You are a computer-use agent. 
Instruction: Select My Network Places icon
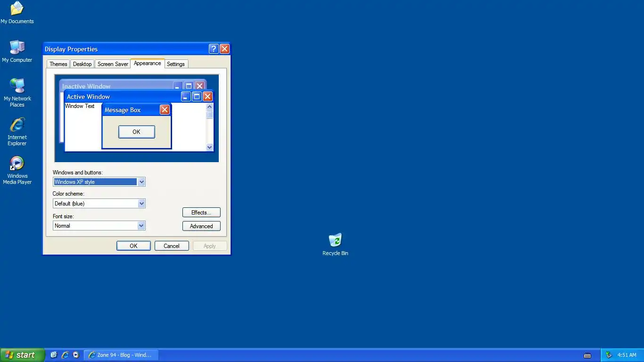click(17, 93)
